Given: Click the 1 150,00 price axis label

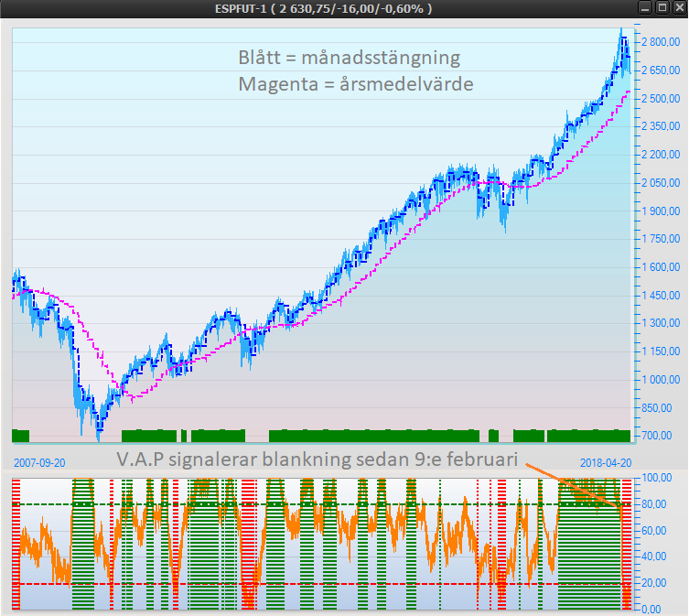Looking at the screenshot, I should click(661, 351).
